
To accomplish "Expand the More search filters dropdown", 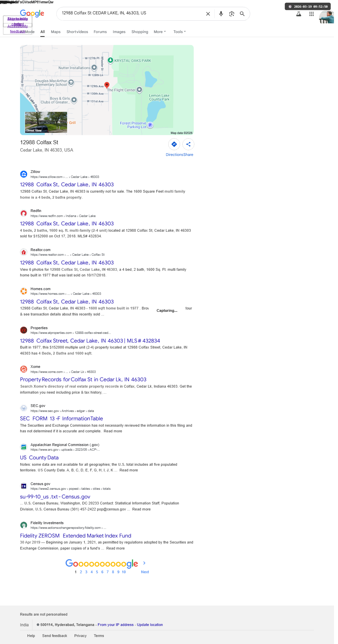I will pyautogui.click(x=160, y=32).
